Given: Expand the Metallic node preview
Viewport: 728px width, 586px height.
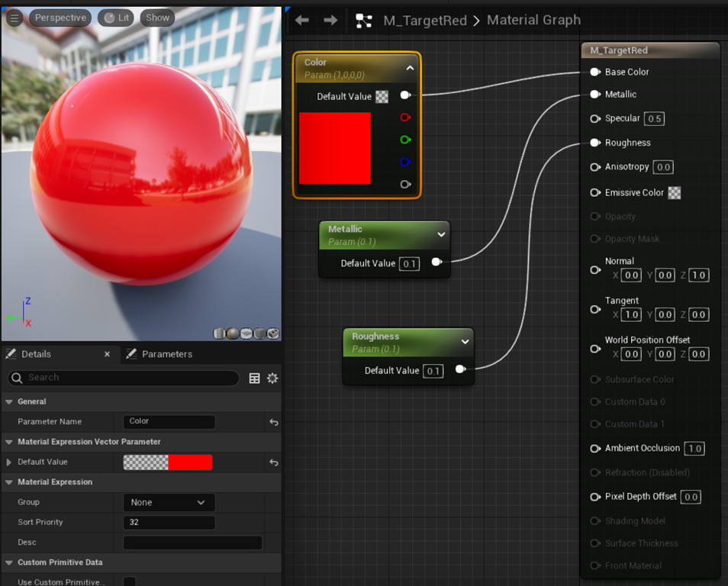Looking at the screenshot, I should [x=441, y=234].
